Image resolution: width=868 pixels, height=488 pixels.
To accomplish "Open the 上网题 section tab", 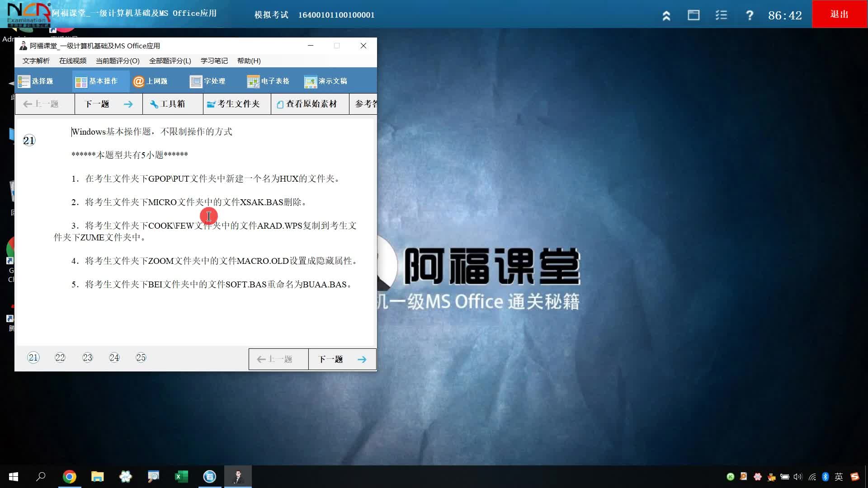I will click(x=151, y=81).
